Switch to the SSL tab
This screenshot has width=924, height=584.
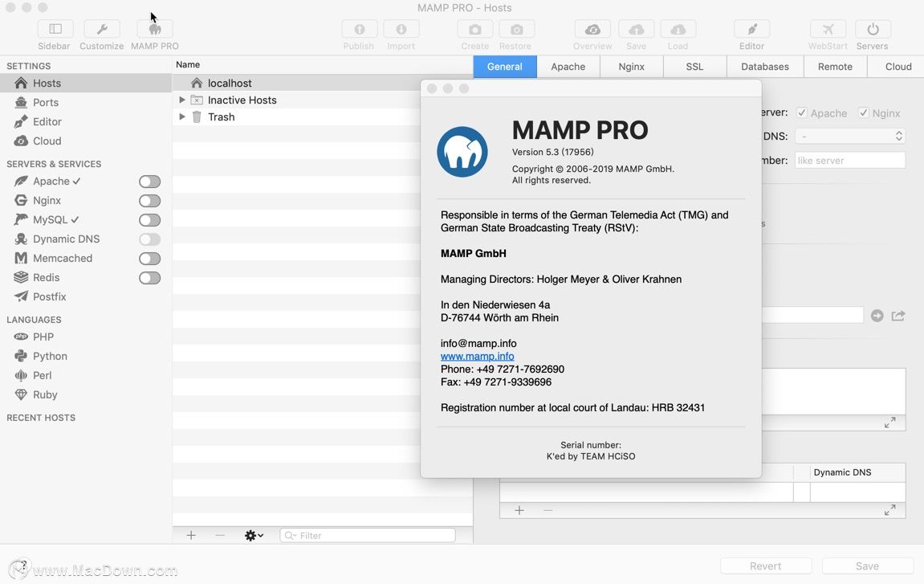coord(694,67)
